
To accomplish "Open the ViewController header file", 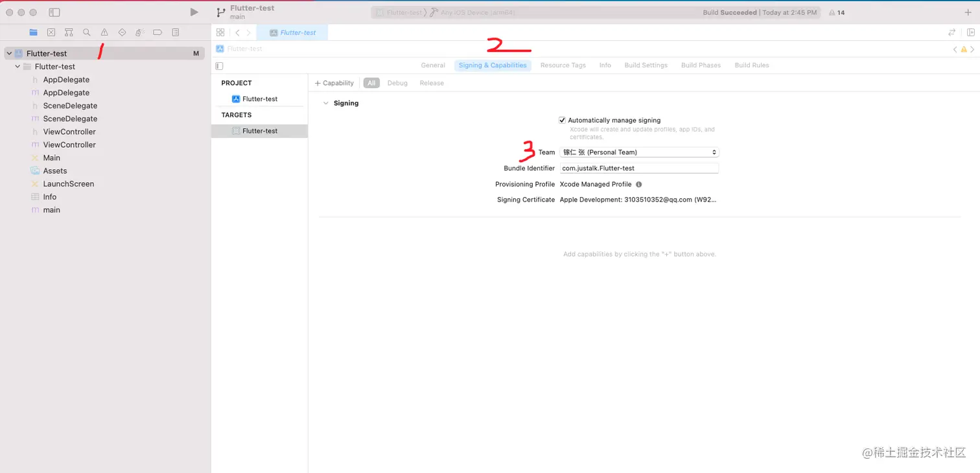I will coord(69,132).
